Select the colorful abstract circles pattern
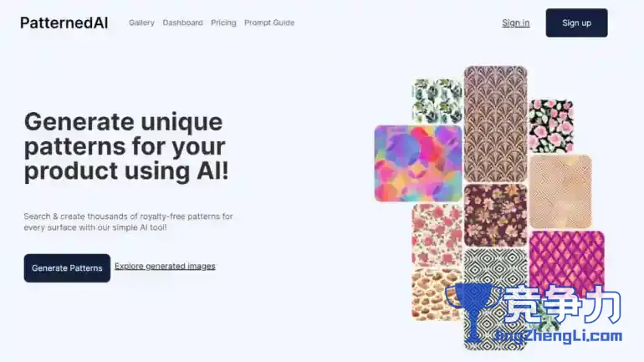 [418, 164]
